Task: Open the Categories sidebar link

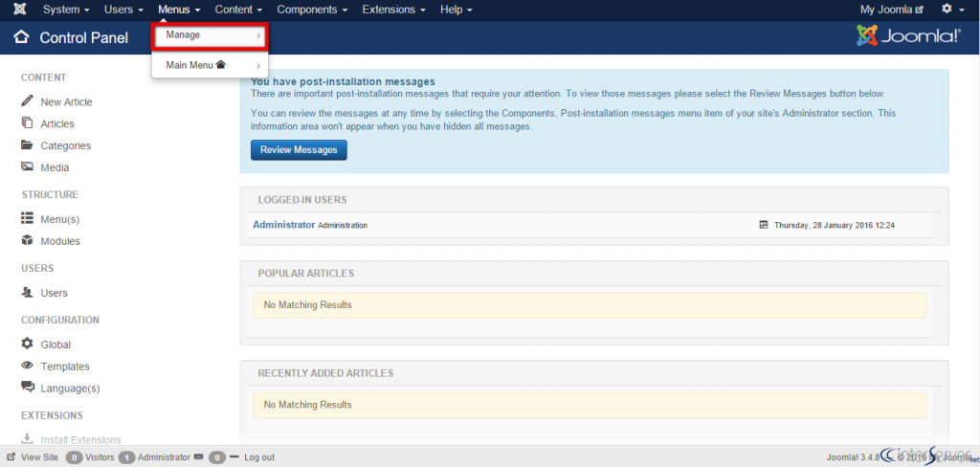Action: click(x=66, y=145)
